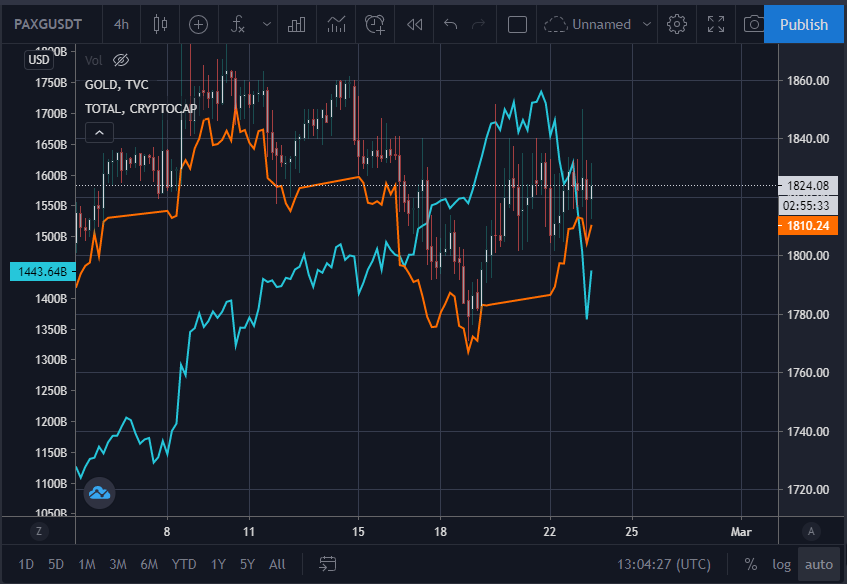The height and width of the screenshot is (584, 847).
Task: Click the cyan 1443.64B value label
Action: pos(43,271)
